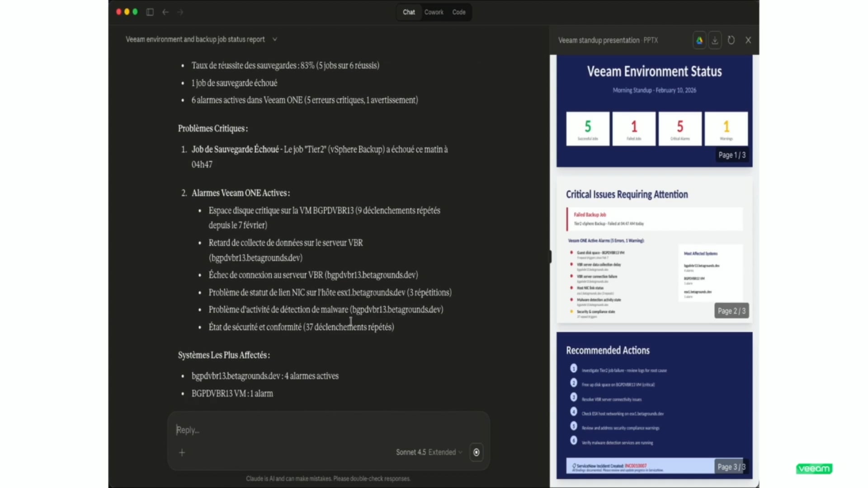Click the forward navigation arrow
The width and height of the screenshot is (868, 488).
point(180,12)
